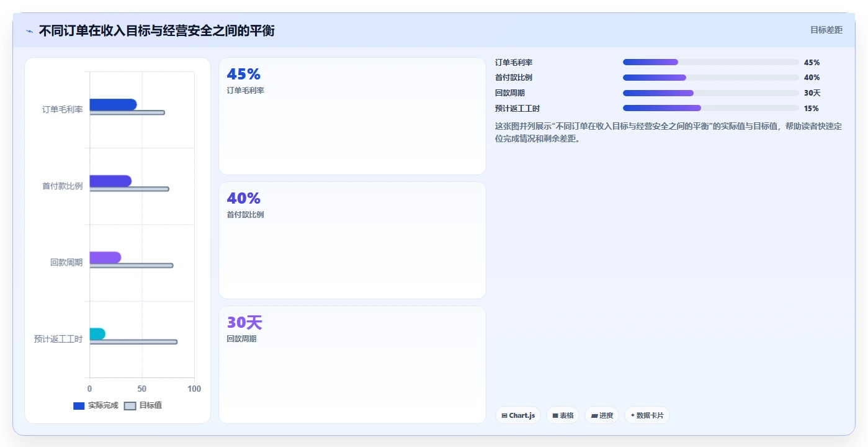Click the blue 实际完成 legend swatch
The image size is (868, 447).
click(x=79, y=406)
